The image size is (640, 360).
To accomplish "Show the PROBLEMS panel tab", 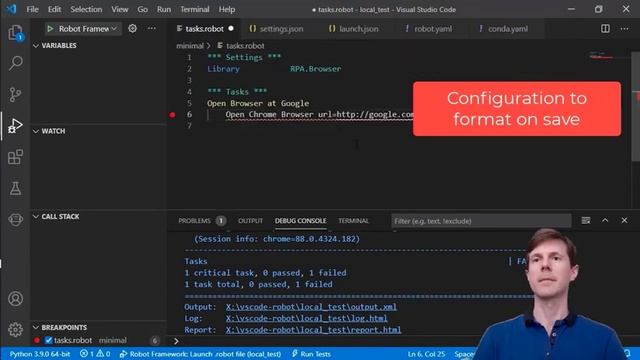I will coord(202,221).
